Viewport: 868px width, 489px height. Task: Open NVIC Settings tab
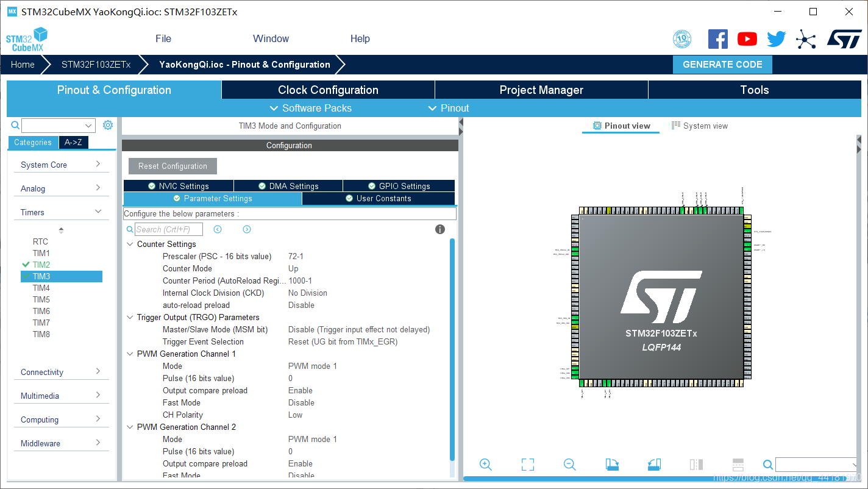(x=178, y=186)
